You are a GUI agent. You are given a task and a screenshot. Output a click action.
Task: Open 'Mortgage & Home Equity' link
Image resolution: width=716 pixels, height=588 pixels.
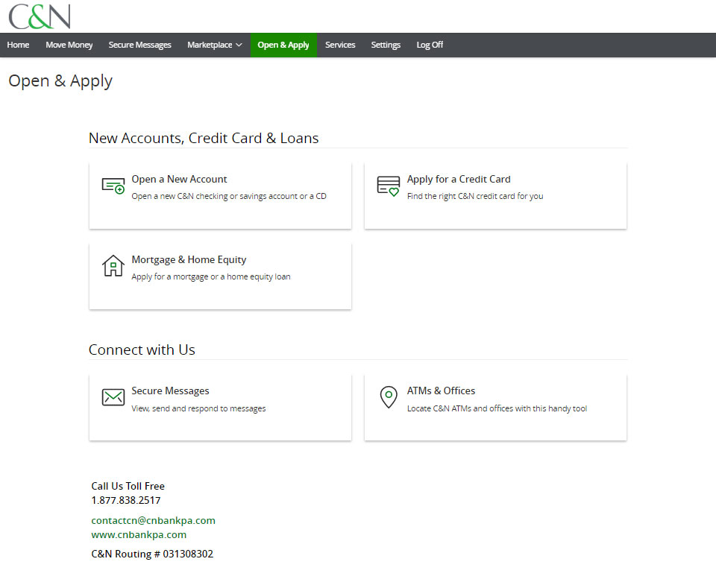[189, 259]
